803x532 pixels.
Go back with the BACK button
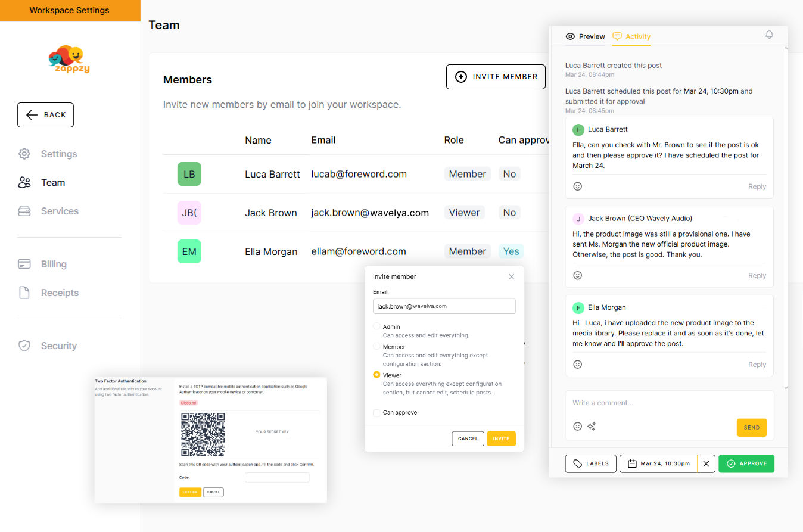(45, 115)
